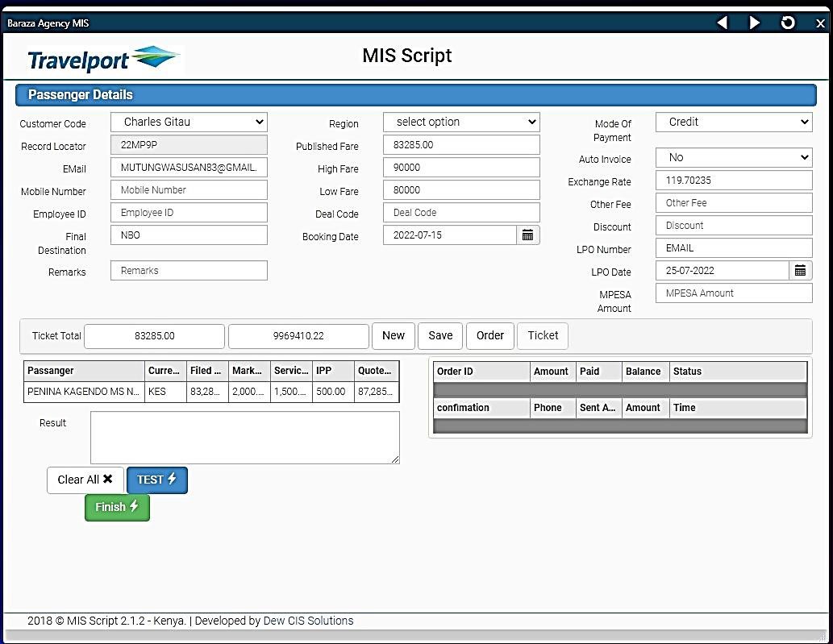Go back with the left arrow icon

pos(722,23)
